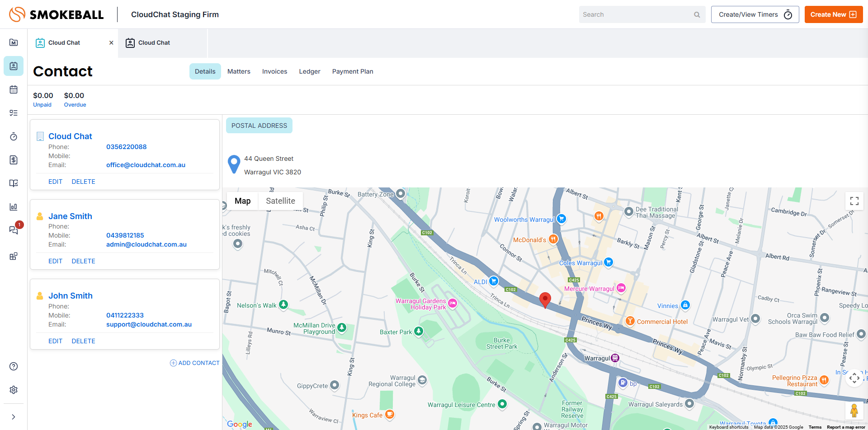Viewport: 868px width, 430px height.
Task: Click the Create New button
Action: 833,14
